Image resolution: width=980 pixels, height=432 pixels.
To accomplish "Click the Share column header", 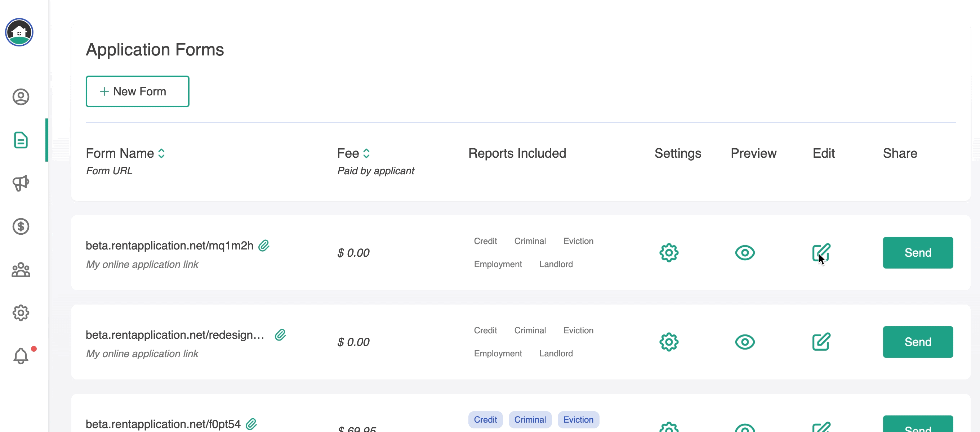I will 900,153.
